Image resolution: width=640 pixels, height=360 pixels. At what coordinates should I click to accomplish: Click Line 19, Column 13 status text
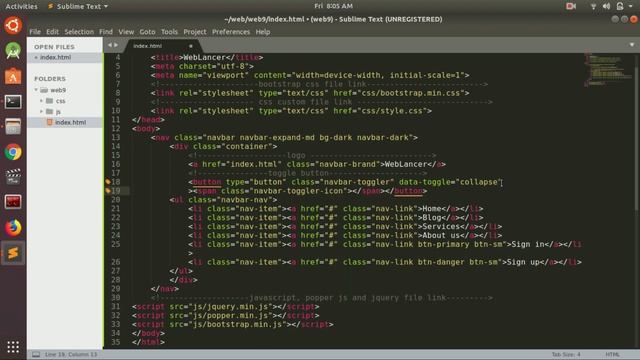point(71,354)
